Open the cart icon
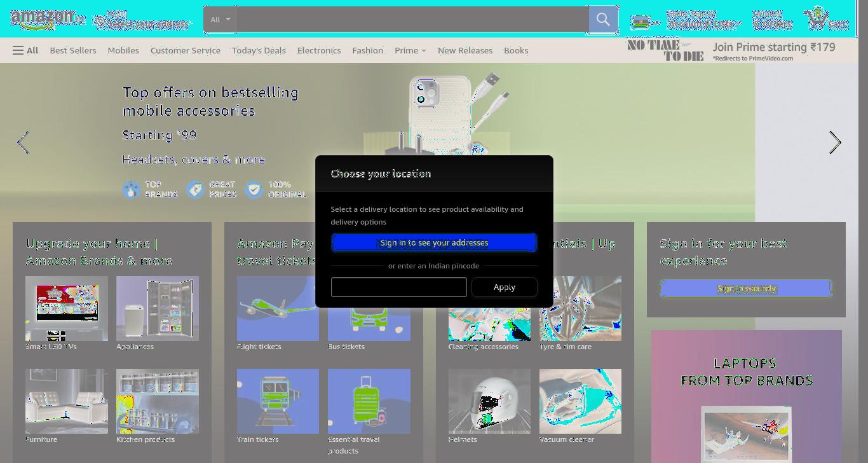The image size is (868, 463). coord(826,19)
